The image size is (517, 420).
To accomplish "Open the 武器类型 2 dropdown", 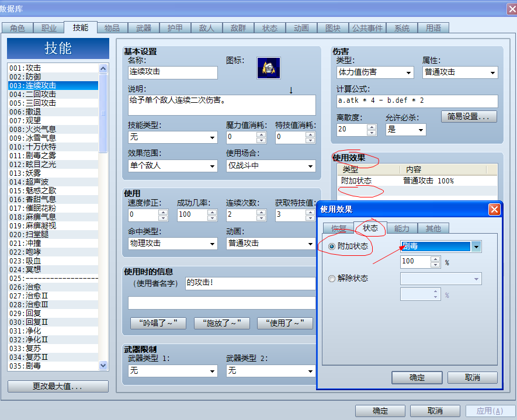I will [310, 371].
